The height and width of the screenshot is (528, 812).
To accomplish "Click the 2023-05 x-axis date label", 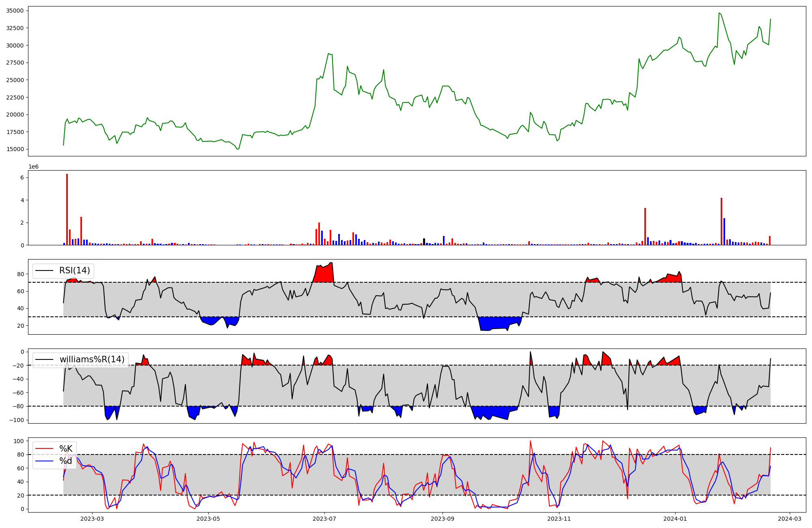I will (x=208, y=519).
